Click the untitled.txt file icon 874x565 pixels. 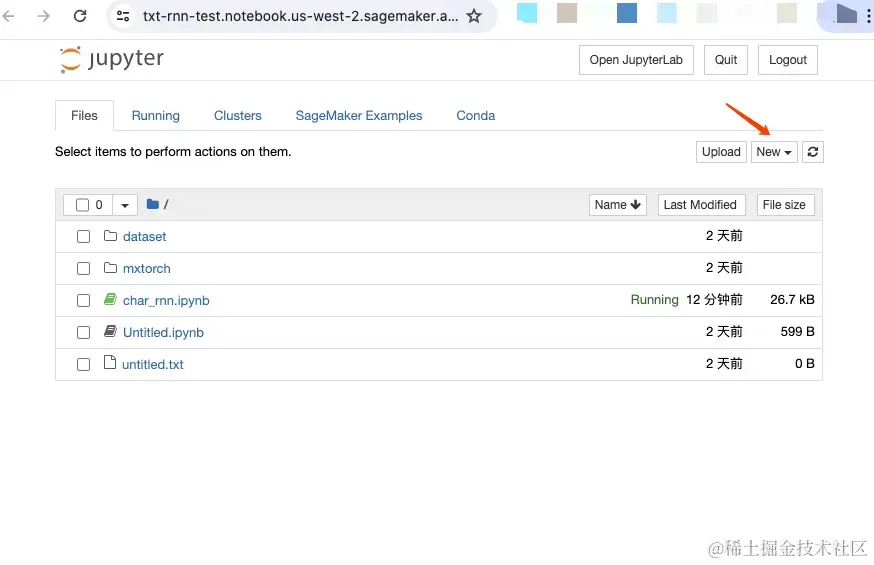click(110, 363)
